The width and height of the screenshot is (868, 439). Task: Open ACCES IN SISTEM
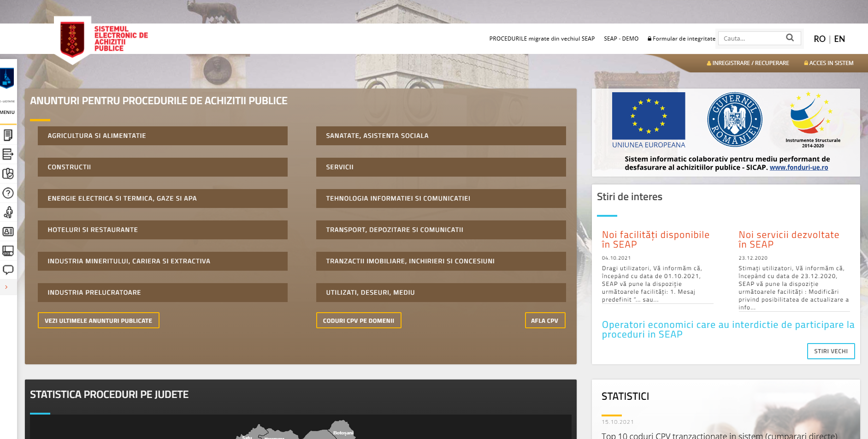pos(829,63)
